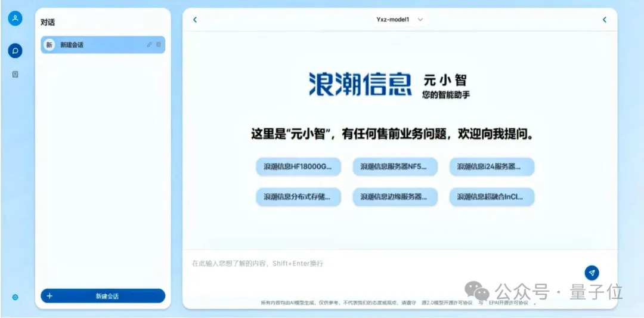
Task: Open the document library sidebar icon
Action: point(15,75)
